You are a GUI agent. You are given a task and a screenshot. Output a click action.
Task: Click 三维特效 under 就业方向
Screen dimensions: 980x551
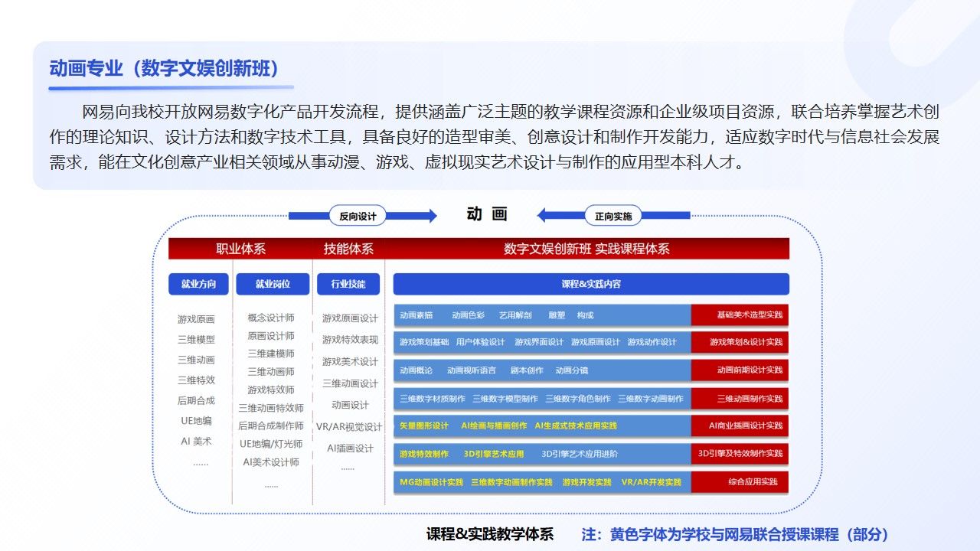pyautogui.click(x=196, y=380)
